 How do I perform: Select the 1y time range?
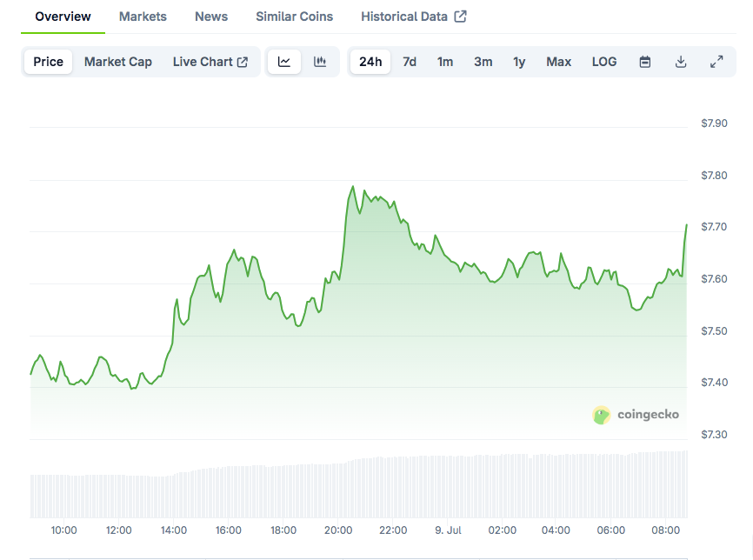519,62
